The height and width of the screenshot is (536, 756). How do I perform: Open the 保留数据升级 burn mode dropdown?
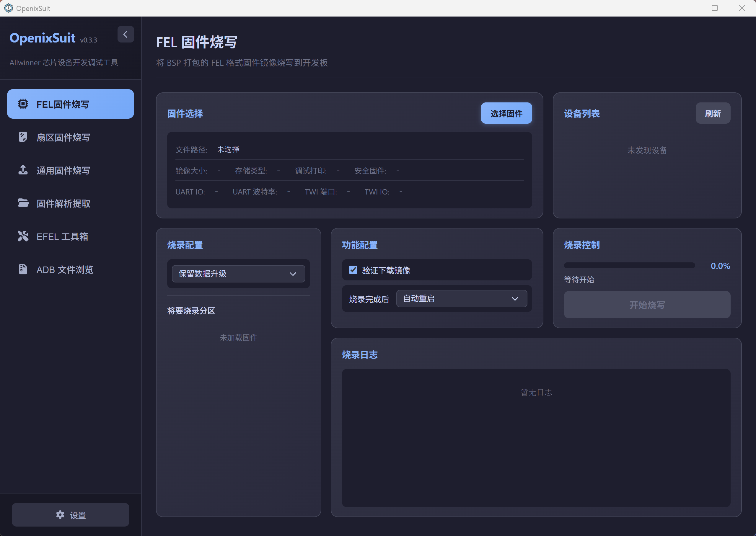(238, 274)
